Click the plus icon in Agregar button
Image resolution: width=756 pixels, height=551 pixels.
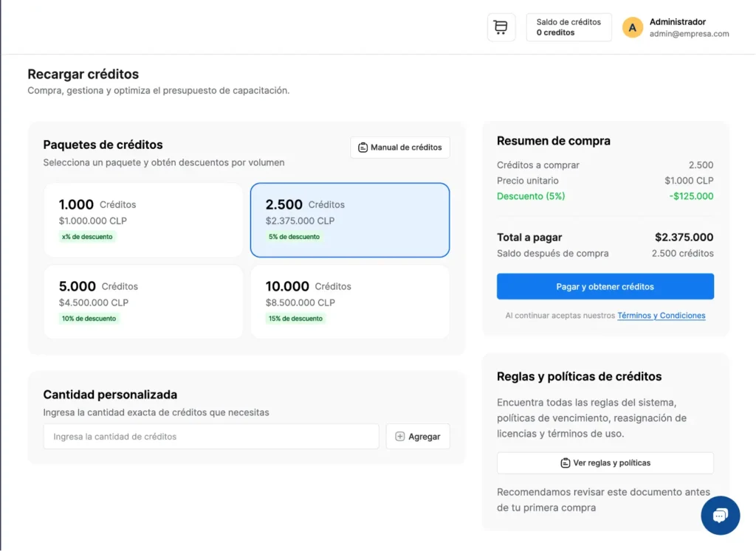pos(400,437)
